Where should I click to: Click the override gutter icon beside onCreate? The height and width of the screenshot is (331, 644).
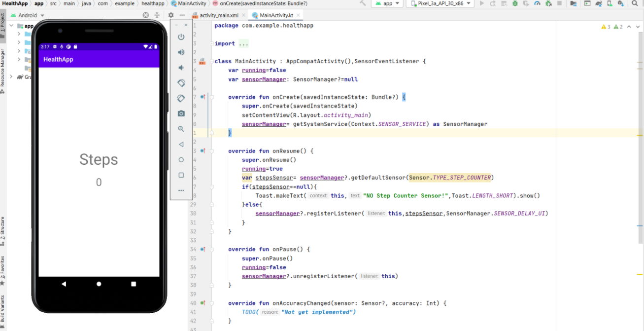pos(202,97)
